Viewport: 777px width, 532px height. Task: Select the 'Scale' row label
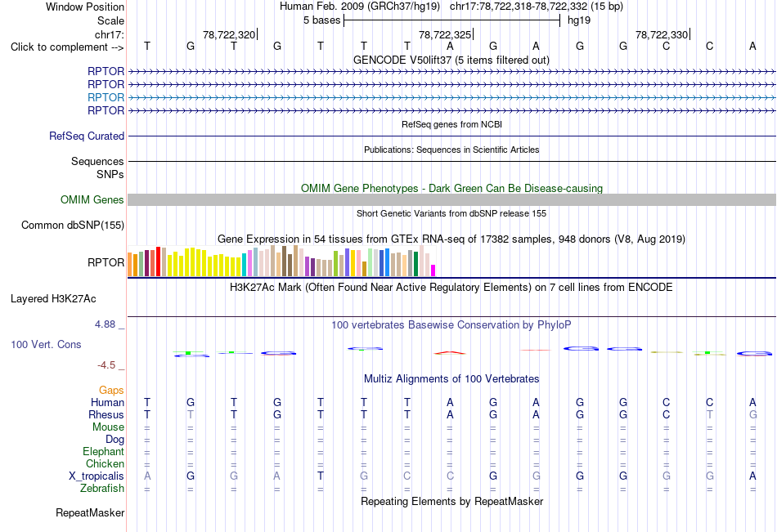click(110, 20)
